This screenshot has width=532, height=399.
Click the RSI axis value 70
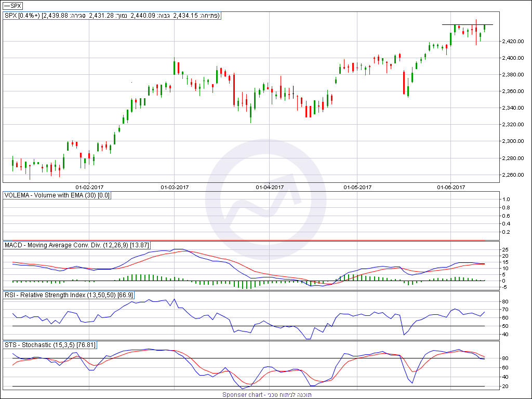coord(505,310)
